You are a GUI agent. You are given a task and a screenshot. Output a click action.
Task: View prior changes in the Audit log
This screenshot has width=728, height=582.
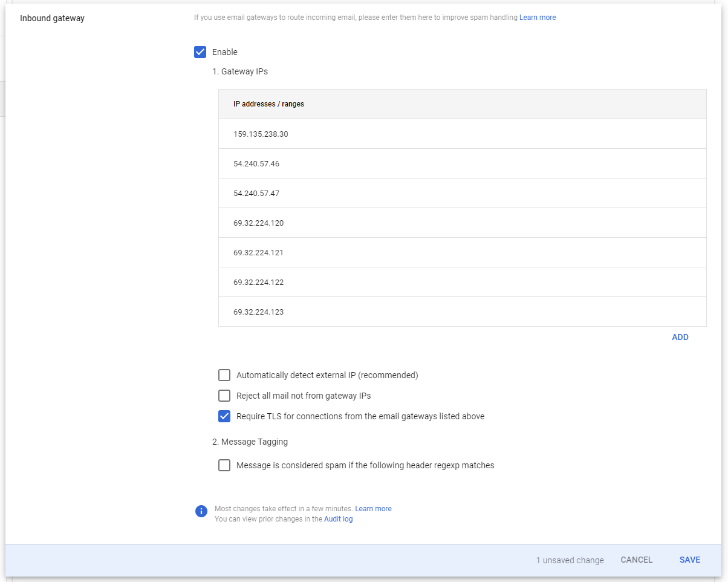coord(338,518)
